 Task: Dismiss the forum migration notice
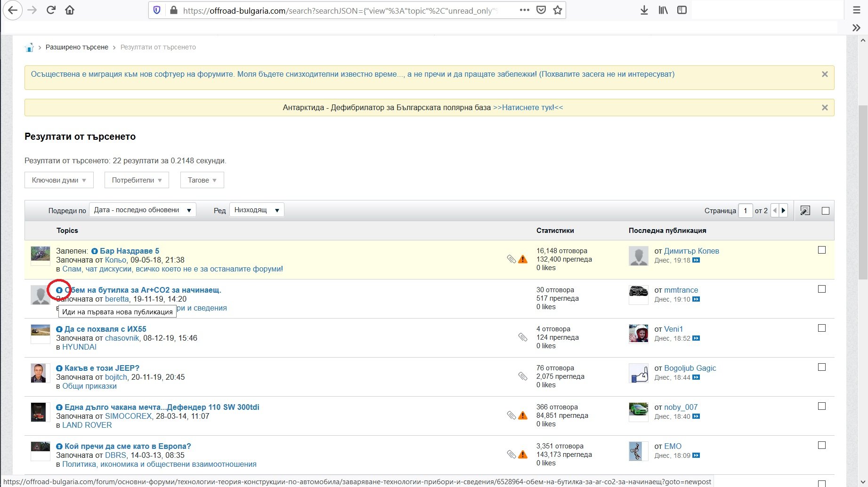tap(824, 74)
